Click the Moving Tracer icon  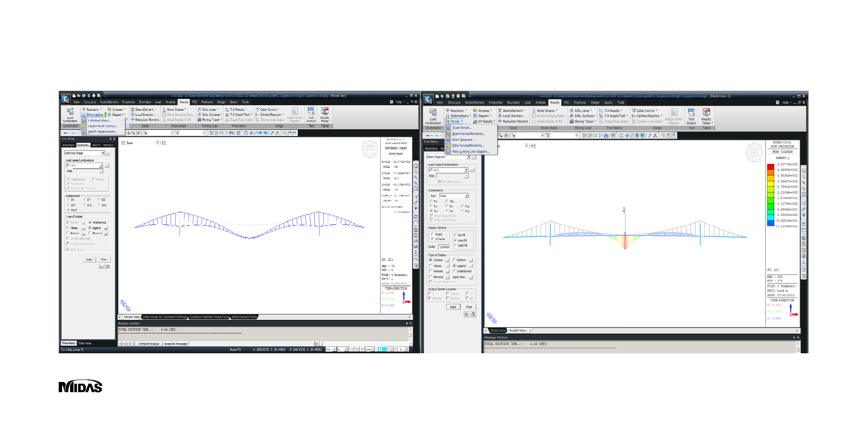click(x=584, y=121)
